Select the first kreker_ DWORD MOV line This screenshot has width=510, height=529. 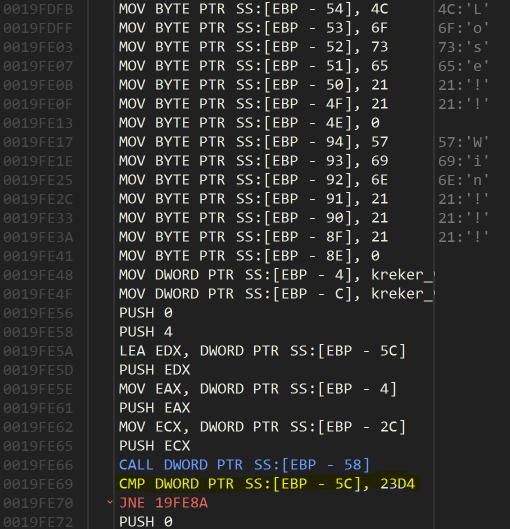point(276,275)
